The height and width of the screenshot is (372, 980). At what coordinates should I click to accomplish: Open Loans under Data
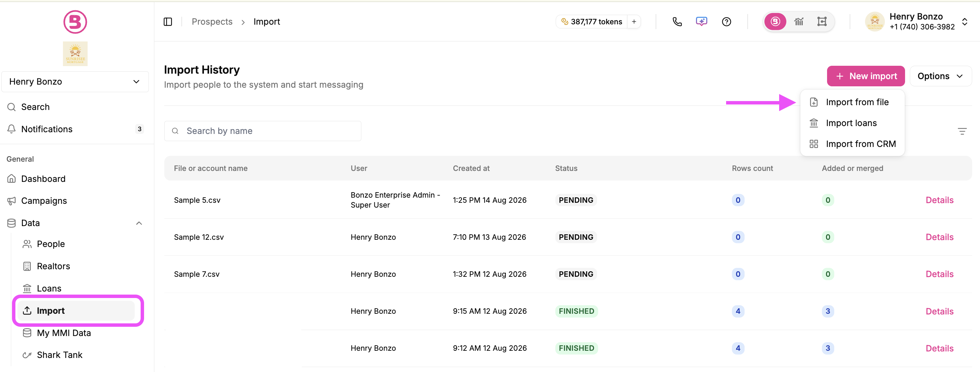49,289
